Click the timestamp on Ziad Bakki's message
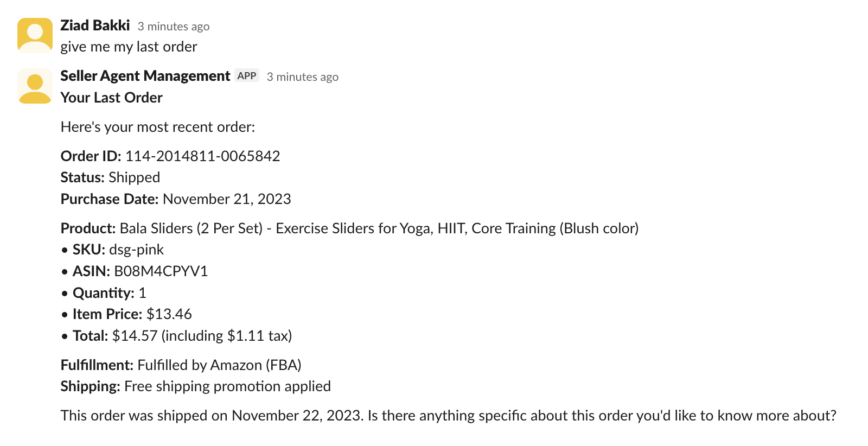This screenshot has width=868, height=446. pos(173,27)
